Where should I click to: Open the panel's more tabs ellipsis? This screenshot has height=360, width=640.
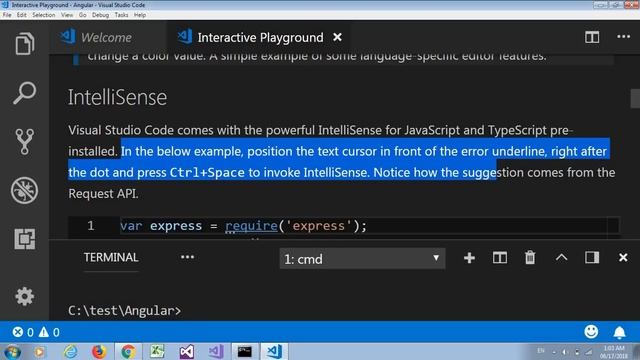click(x=187, y=257)
